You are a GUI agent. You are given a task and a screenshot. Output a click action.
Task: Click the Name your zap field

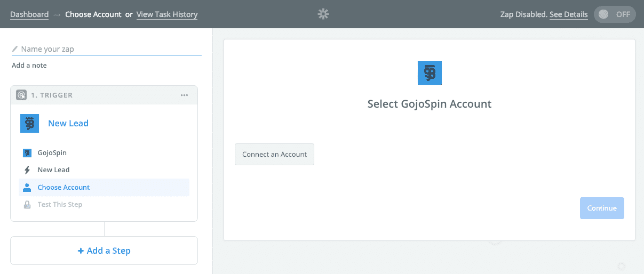click(107, 49)
